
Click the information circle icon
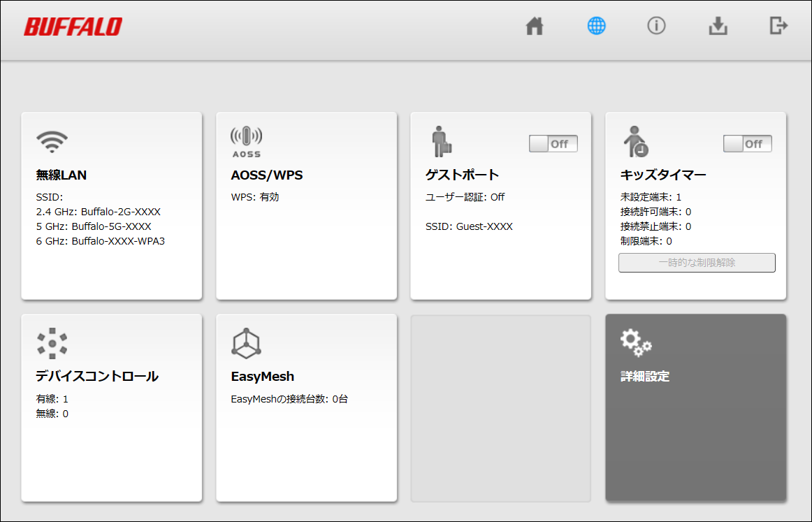656,26
